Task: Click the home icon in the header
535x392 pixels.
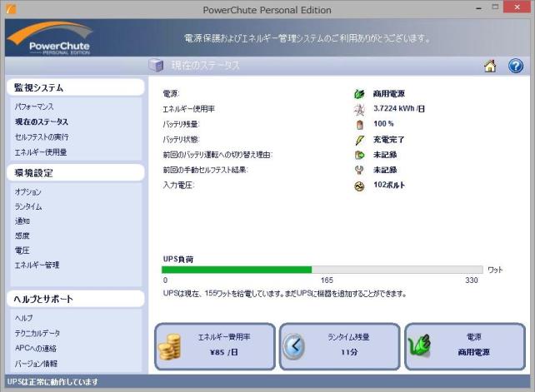Action: pyautogui.click(x=490, y=66)
